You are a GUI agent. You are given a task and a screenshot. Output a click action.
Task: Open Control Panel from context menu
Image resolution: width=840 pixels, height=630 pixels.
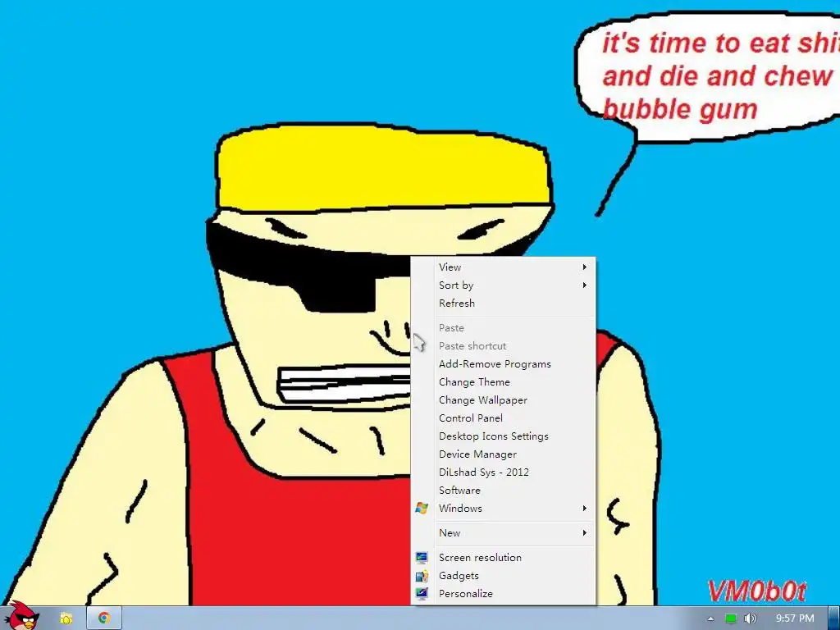pos(503,418)
